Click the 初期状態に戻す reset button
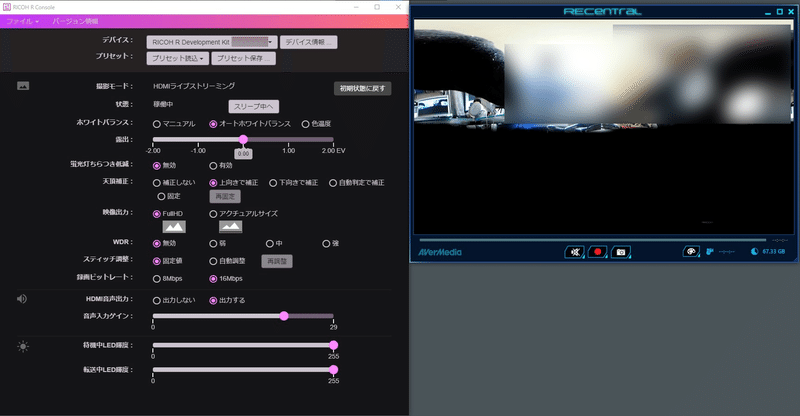Screen dimensions: 800x416 pos(362,88)
